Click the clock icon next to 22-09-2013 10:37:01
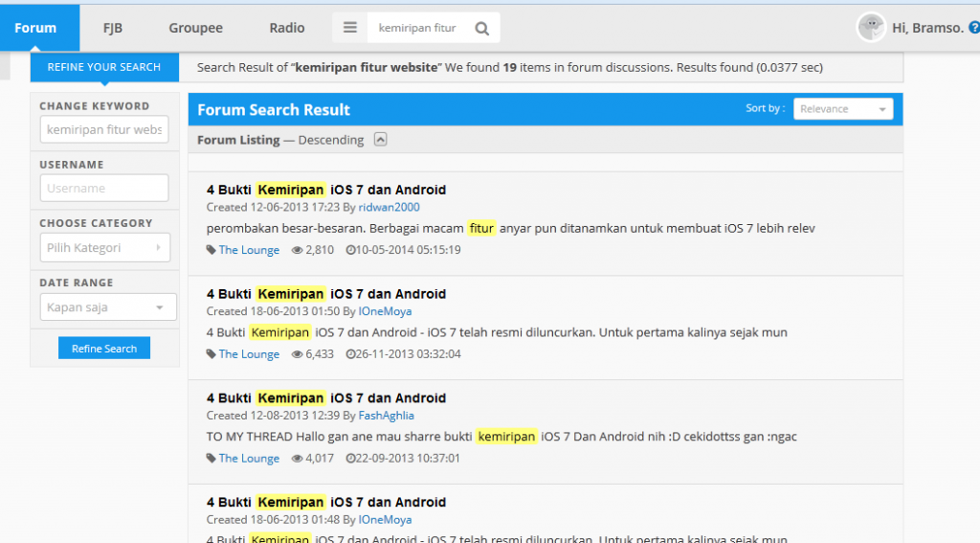The width and height of the screenshot is (980, 543). click(350, 458)
